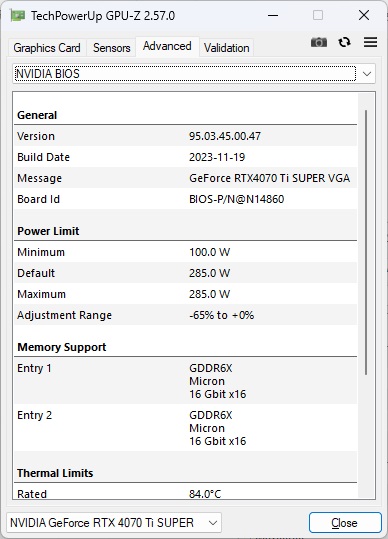Click the Minimum power limit 100.0 W
This screenshot has height=539, width=388.
click(x=209, y=252)
